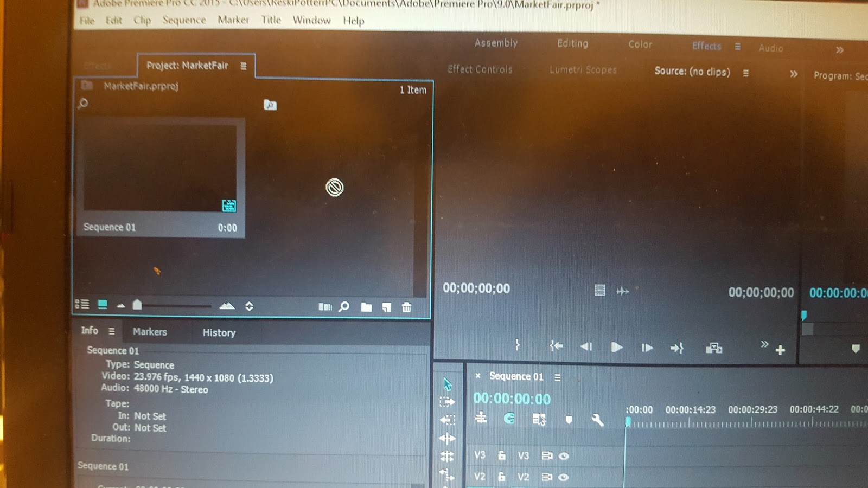
Task: Click Drag Video Only icon in Source
Action: click(599, 291)
